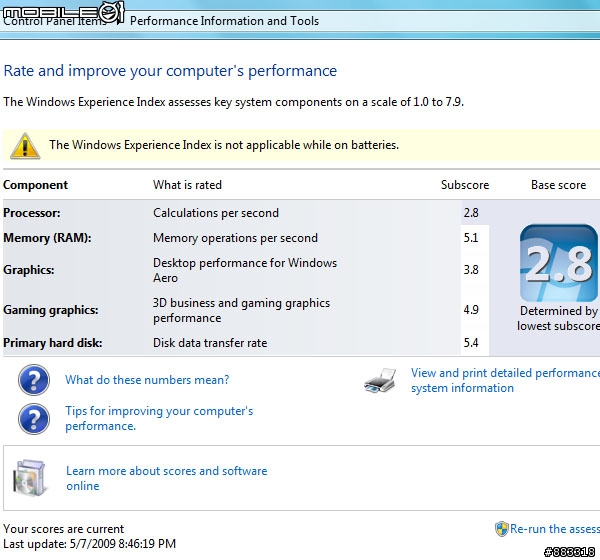Click the "Component" column header
Screen dimensions: 600x560
click(35, 185)
